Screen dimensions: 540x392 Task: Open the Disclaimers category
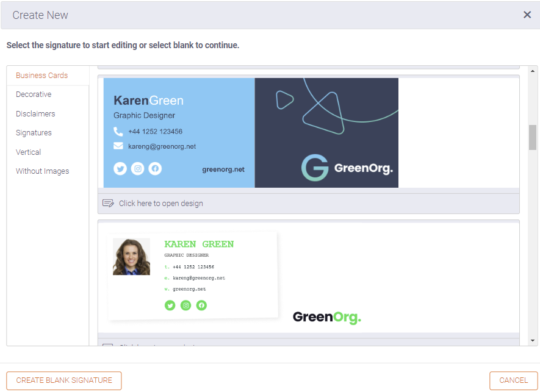(35, 113)
